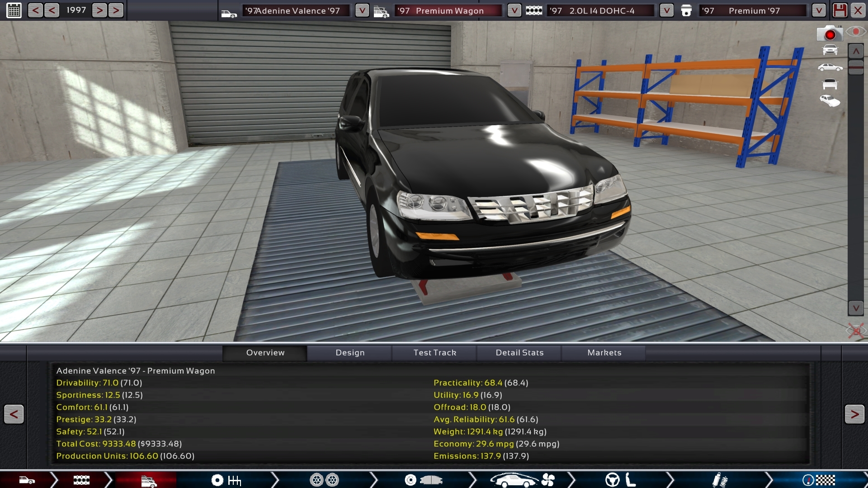Open the Markets tab
Image resolution: width=868 pixels, height=488 pixels.
pos(604,353)
